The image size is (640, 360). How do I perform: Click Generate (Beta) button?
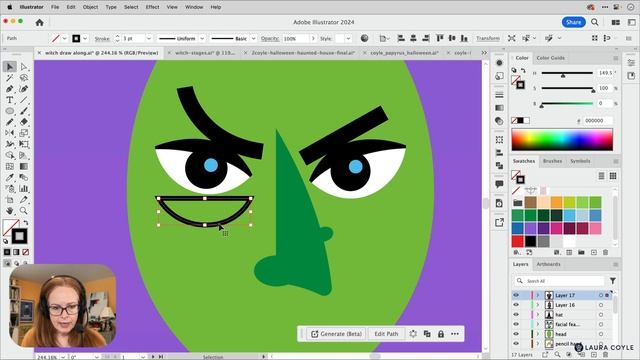(x=337, y=334)
